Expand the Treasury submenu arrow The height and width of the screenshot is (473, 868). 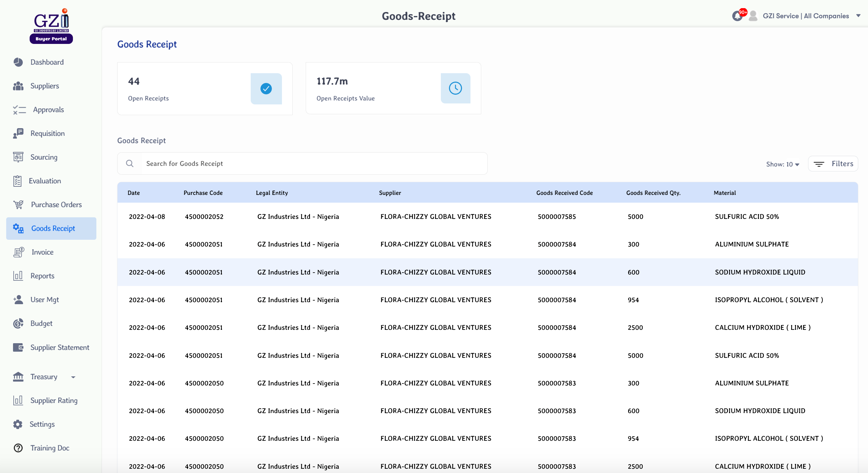coord(73,377)
